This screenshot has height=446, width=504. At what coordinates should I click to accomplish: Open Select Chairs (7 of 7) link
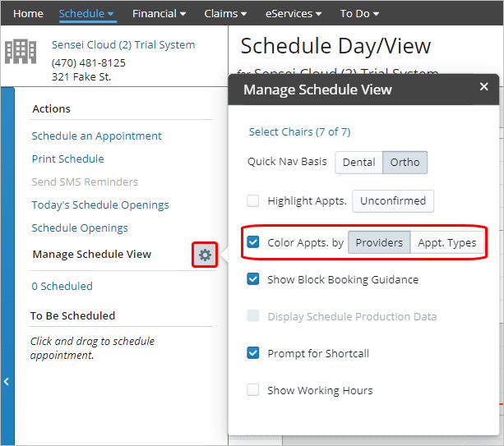[299, 131]
